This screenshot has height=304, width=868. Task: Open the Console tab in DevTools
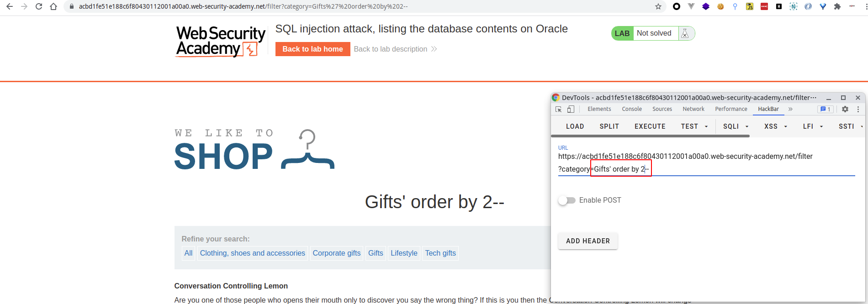point(631,109)
